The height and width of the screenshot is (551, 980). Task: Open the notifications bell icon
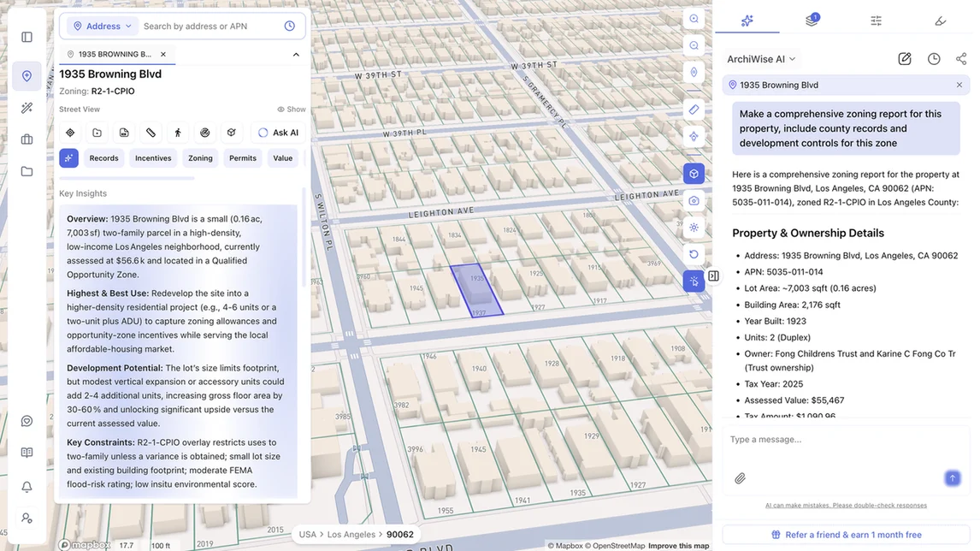27,487
